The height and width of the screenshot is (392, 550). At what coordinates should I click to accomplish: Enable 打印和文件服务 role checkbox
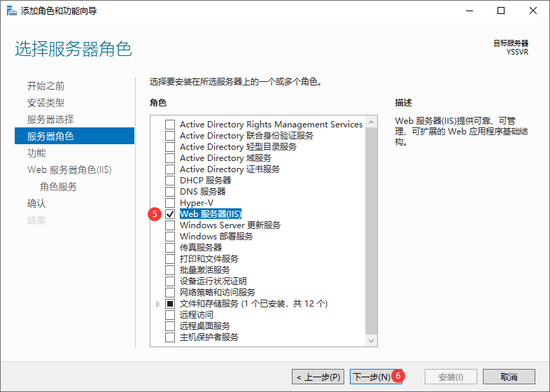point(170,259)
